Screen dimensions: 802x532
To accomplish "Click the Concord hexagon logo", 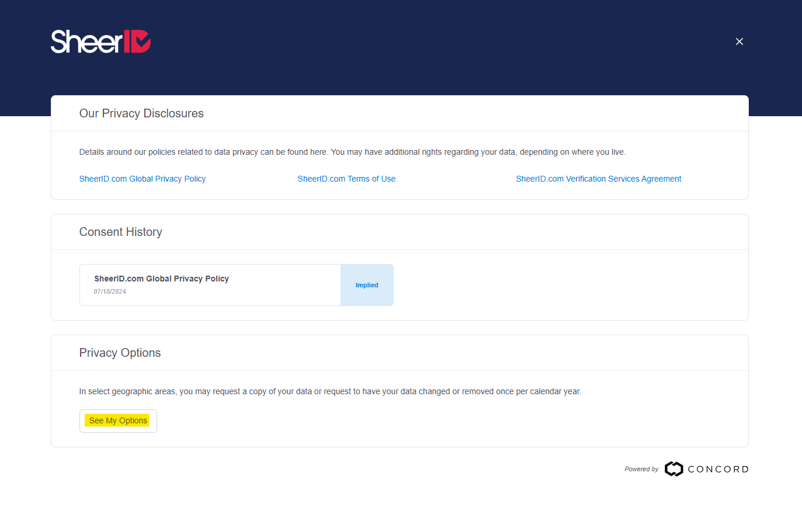I will [x=674, y=469].
